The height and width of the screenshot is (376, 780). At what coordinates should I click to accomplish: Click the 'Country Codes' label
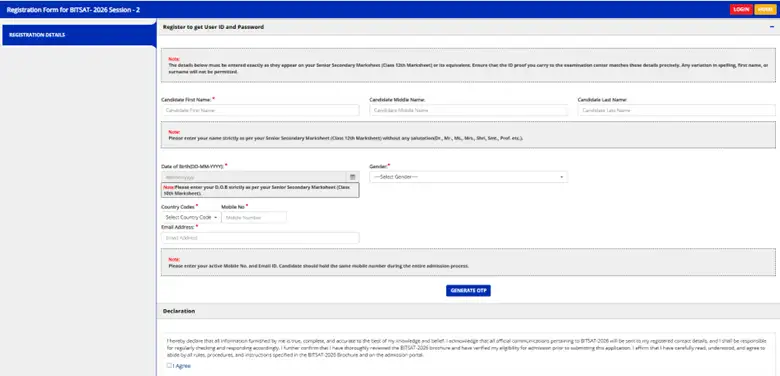coord(178,206)
